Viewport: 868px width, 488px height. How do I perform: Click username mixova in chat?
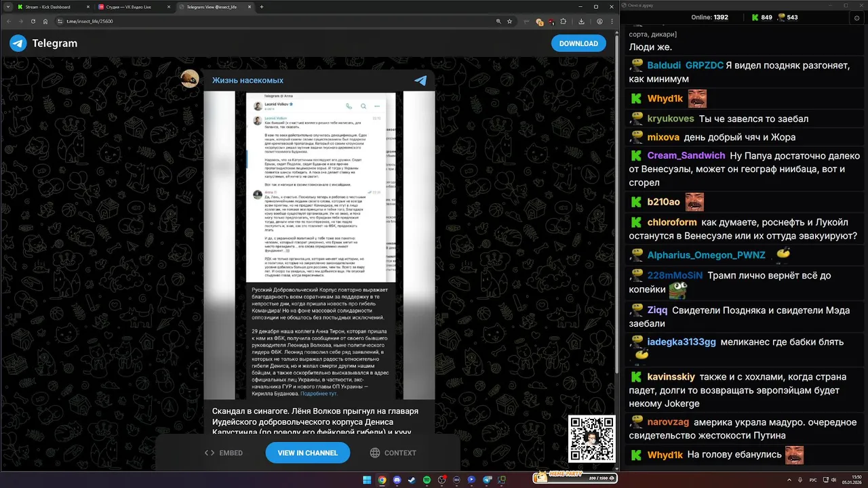[x=663, y=137]
